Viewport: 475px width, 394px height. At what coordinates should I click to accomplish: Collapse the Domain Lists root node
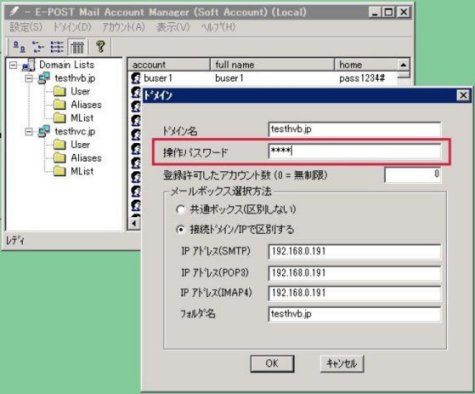tap(13, 65)
